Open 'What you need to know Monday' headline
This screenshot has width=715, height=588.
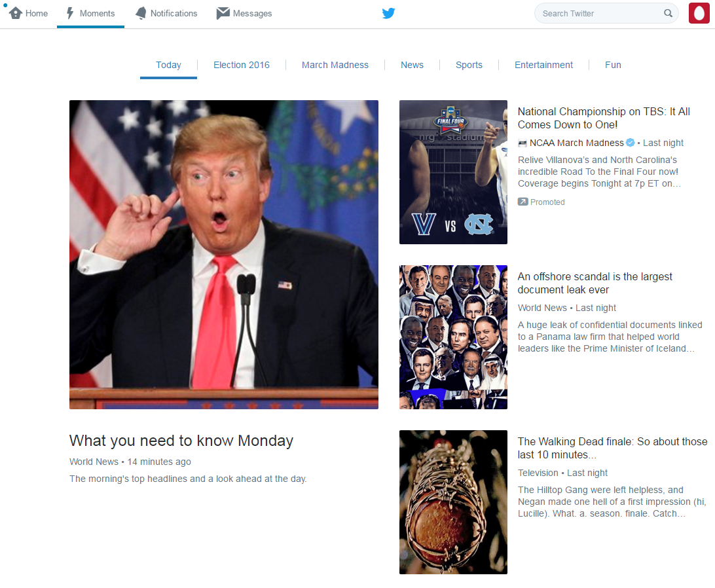pos(181,441)
